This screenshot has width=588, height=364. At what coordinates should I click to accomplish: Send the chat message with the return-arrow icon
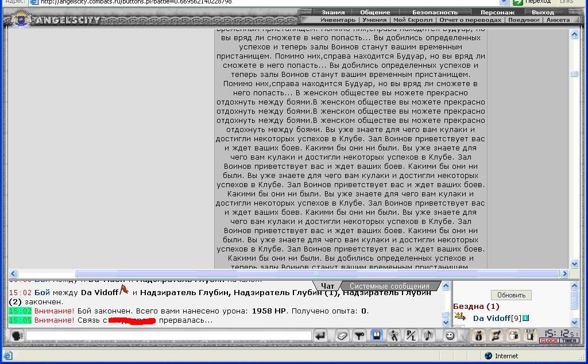click(x=320, y=336)
